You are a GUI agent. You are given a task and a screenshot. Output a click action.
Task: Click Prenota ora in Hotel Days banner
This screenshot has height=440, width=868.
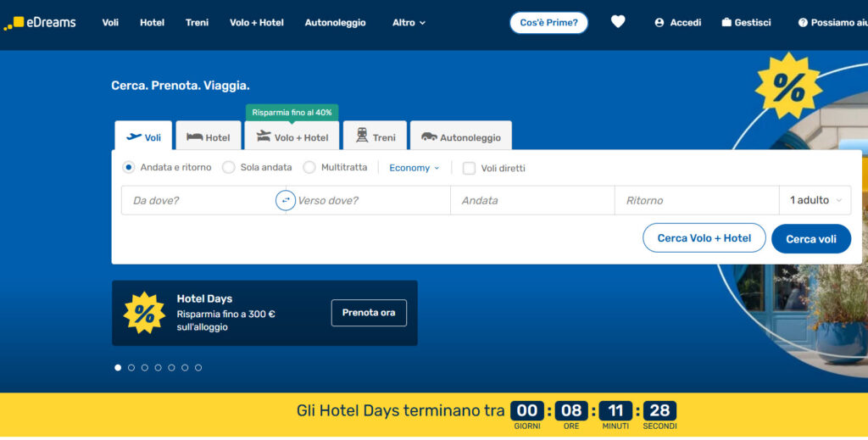pyautogui.click(x=369, y=313)
